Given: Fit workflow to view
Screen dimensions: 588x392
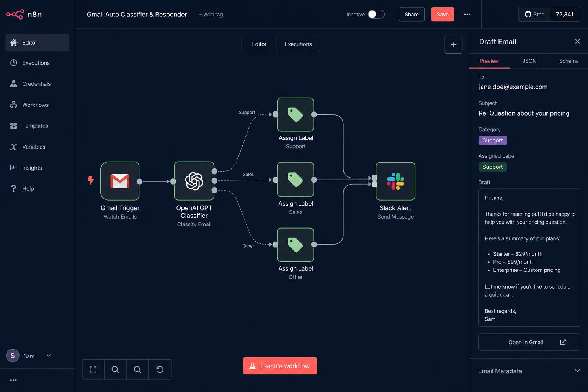Looking at the screenshot, I should (x=93, y=369).
